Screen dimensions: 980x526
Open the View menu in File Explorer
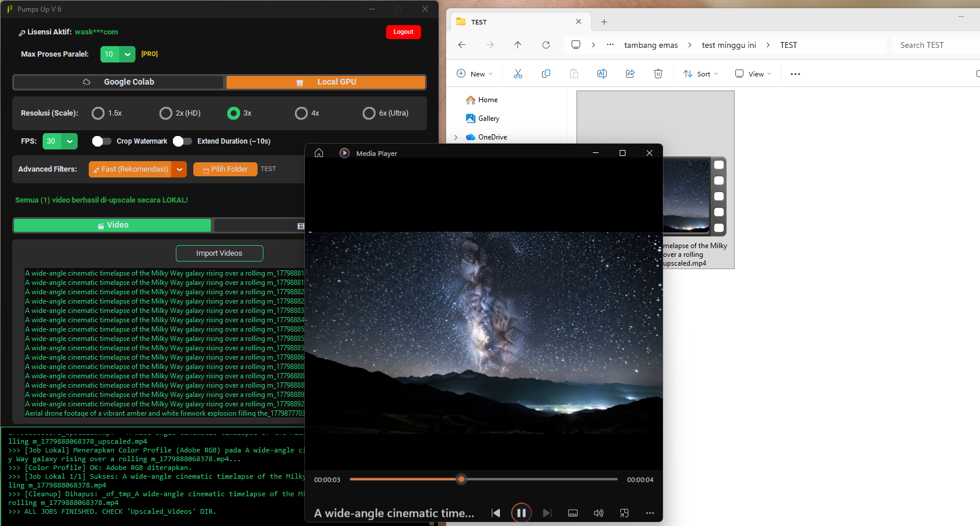[753, 74]
